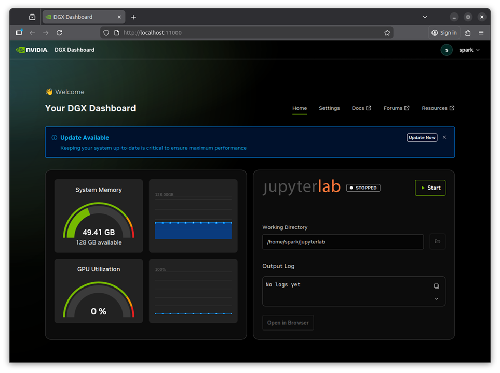Click the '0 %' GPU value
The width and height of the screenshot is (500, 373).
(x=98, y=311)
